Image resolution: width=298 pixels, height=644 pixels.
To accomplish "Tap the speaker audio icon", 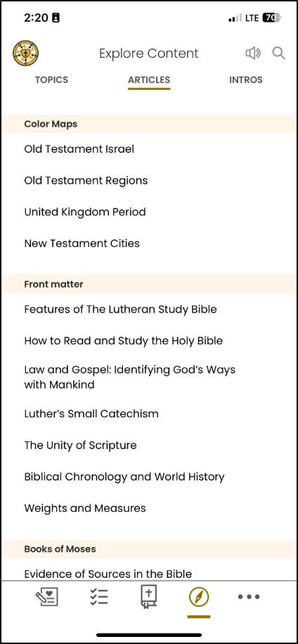I will (x=253, y=53).
